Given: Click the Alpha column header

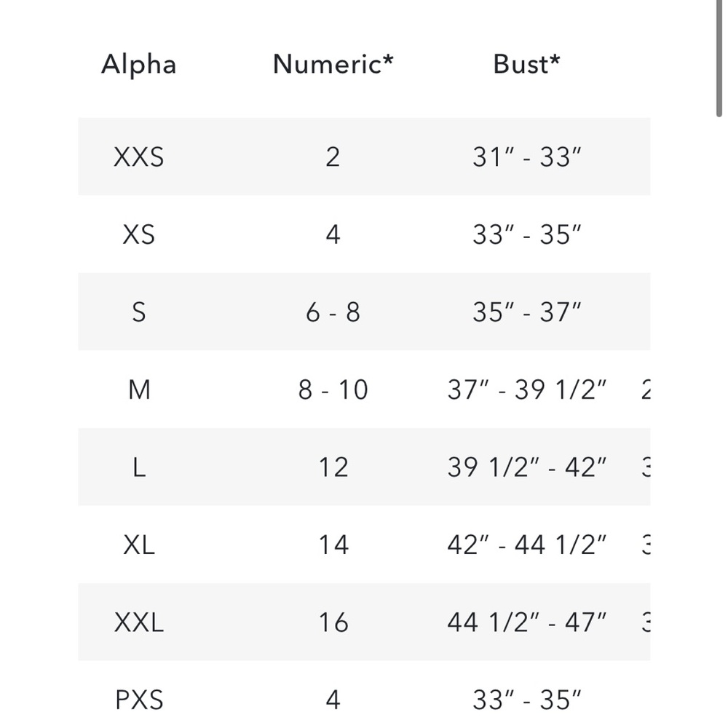Looking at the screenshot, I should [x=139, y=65].
